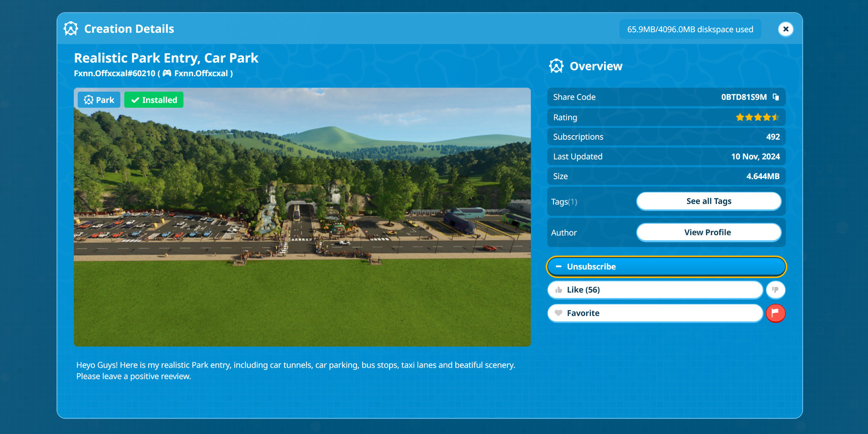Click the Overview heading text

coord(596,66)
